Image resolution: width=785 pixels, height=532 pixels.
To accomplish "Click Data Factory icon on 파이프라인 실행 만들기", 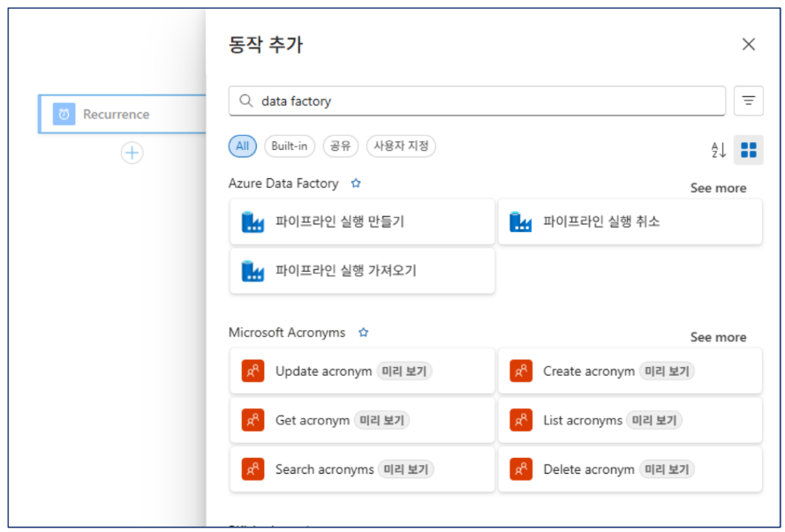I will tap(253, 221).
